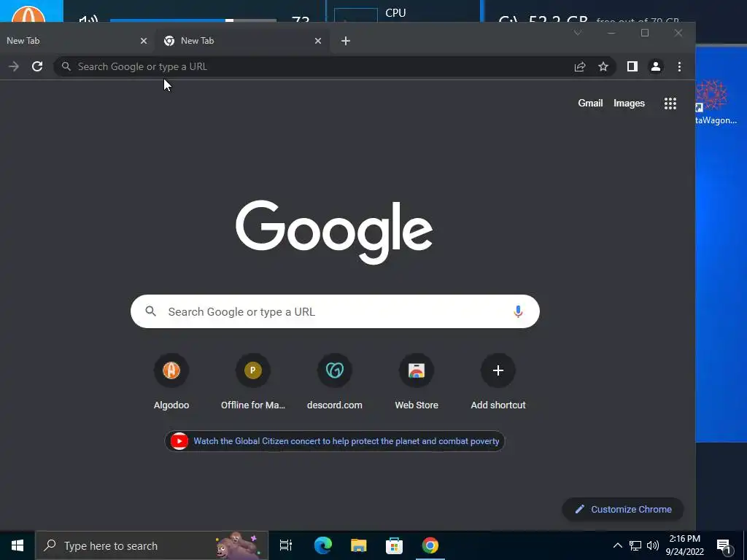Open Task View on the taskbar
Screen dimensions: 747x560
286,545
